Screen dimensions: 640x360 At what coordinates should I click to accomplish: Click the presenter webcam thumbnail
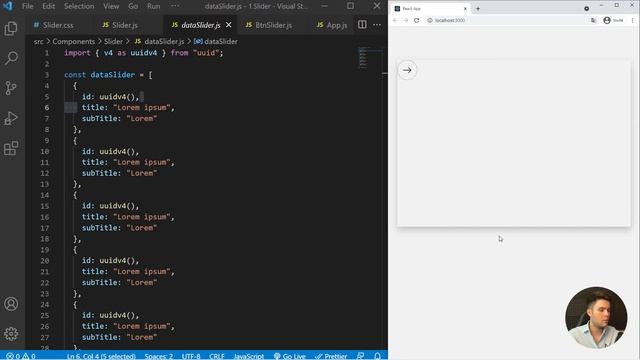(596, 318)
